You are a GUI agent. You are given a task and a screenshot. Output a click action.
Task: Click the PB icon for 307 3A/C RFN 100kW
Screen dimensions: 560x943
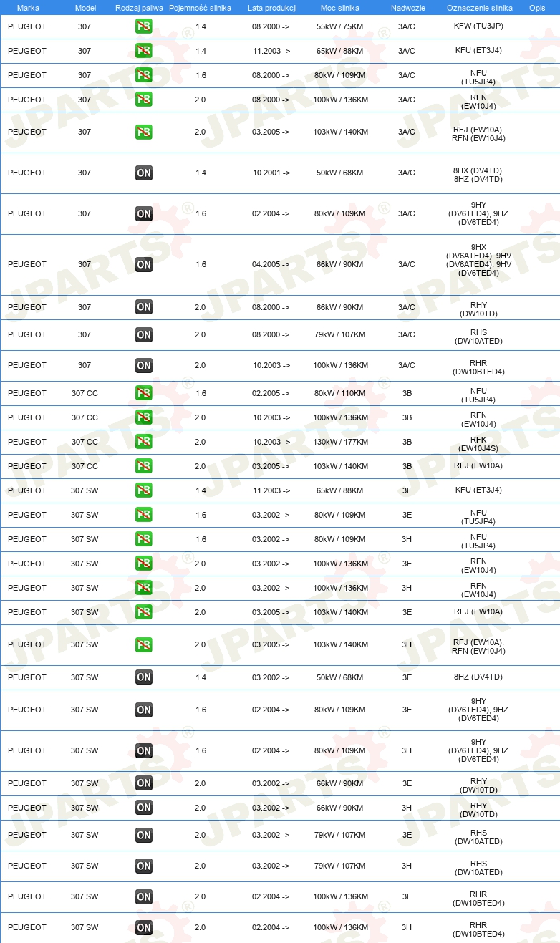pyautogui.click(x=144, y=100)
